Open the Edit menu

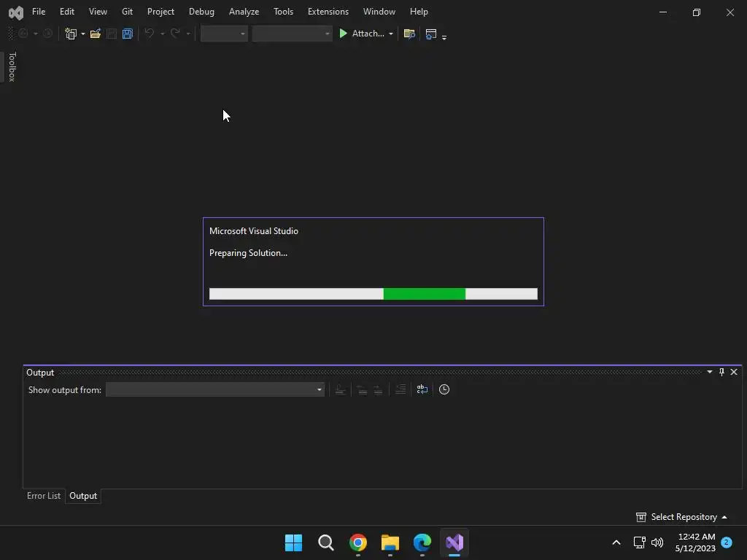[x=66, y=12]
